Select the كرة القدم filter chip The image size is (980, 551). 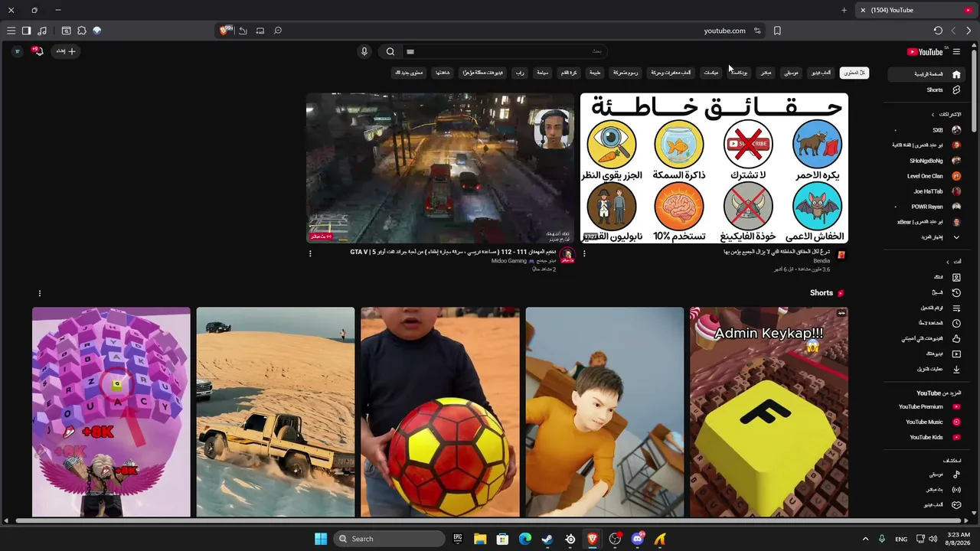(x=569, y=73)
